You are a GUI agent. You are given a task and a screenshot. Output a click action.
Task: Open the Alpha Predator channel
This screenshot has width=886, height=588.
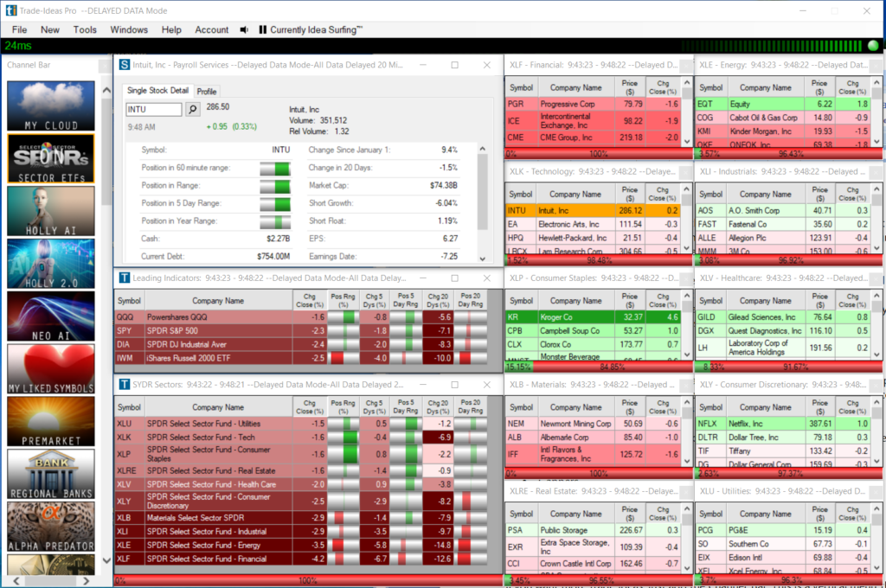point(51,527)
